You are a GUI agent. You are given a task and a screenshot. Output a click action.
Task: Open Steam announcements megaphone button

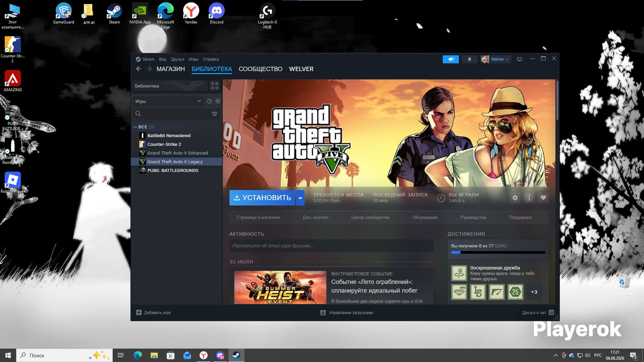[x=451, y=59]
